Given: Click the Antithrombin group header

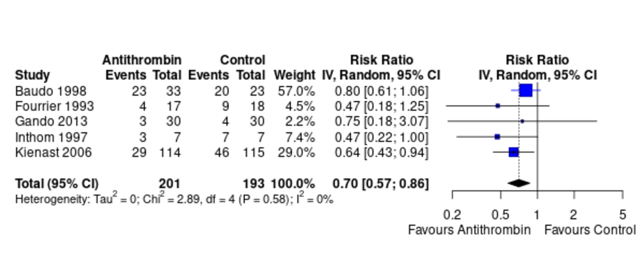Looking at the screenshot, I should 142,61.
